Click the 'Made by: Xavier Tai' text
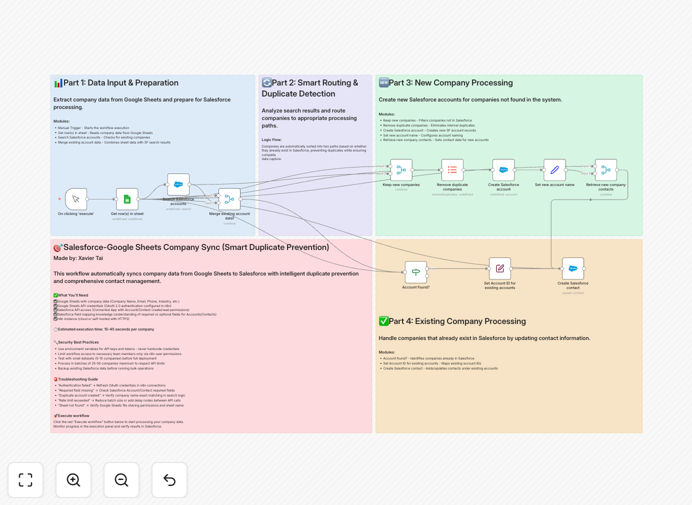692x505 pixels. [x=78, y=258]
